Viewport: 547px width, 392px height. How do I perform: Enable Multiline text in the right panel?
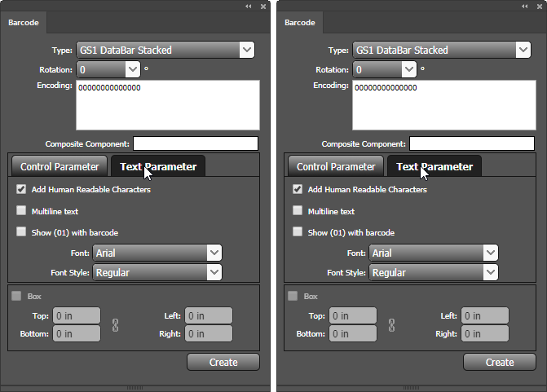(x=298, y=211)
